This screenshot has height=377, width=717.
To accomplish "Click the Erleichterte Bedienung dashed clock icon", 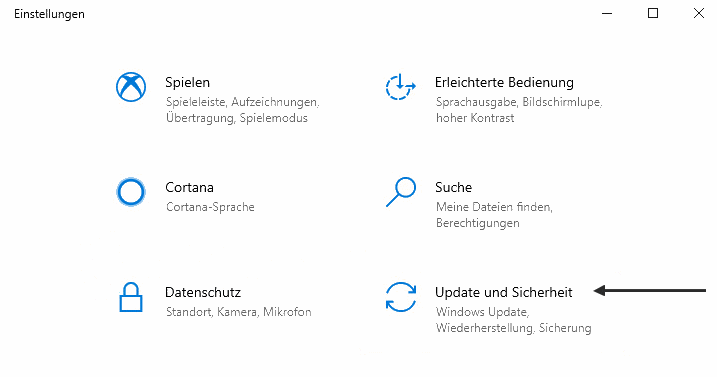I will pos(401,87).
